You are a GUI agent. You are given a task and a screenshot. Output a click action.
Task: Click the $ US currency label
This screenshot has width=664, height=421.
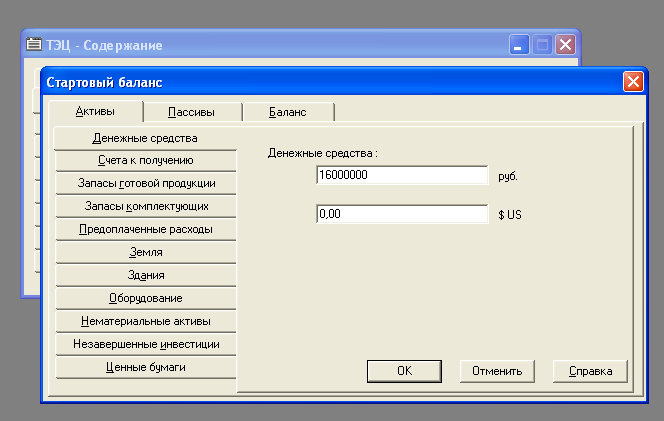[510, 215]
